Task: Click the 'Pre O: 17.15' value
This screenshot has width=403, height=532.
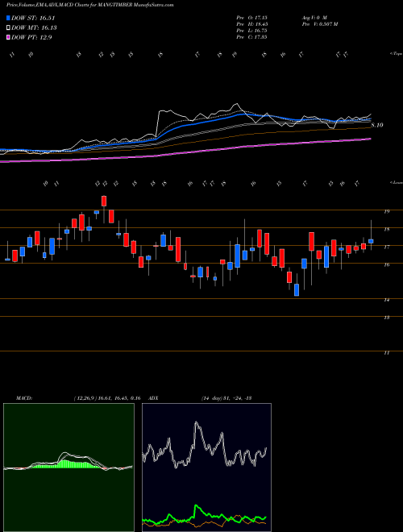Action: pyautogui.click(x=251, y=17)
